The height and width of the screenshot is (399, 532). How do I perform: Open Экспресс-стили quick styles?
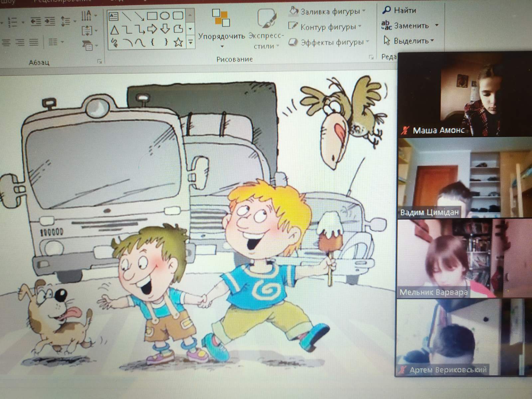266,29
